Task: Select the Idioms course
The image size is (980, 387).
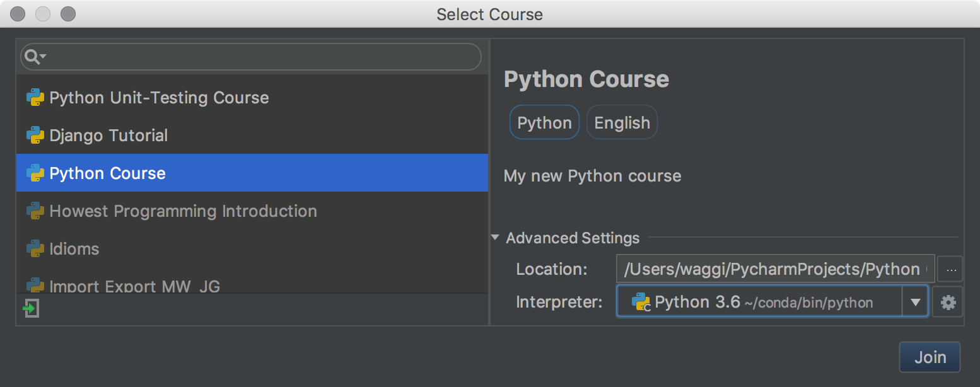Action: point(252,249)
